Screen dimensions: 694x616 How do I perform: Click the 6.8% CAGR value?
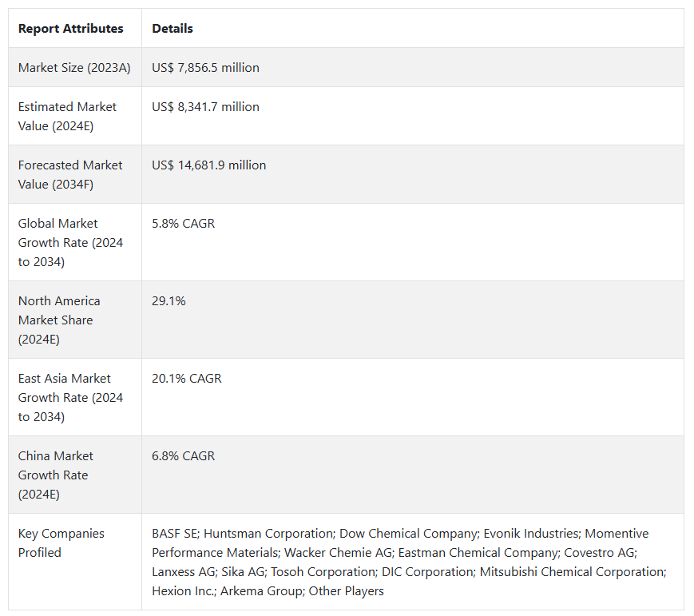(x=183, y=456)
